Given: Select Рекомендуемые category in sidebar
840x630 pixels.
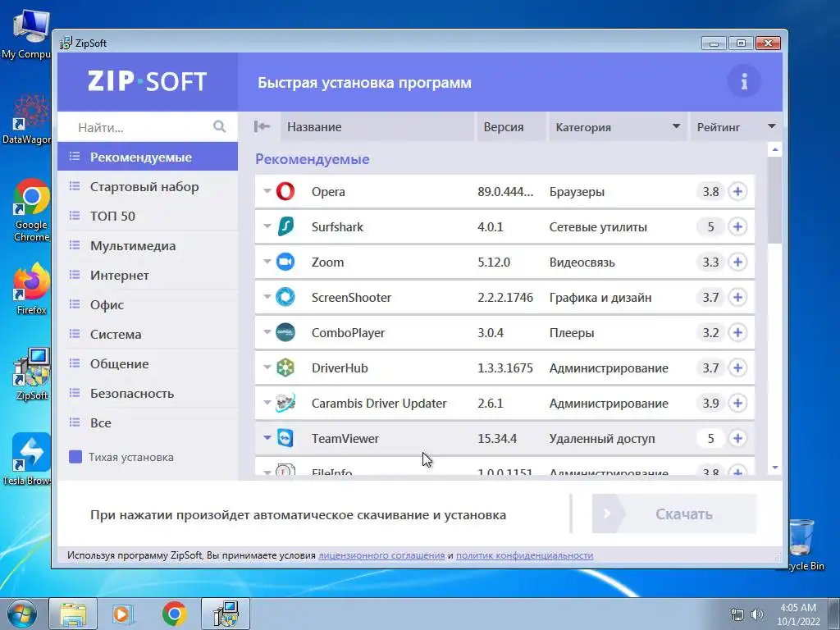Looking at the screenshot, I should tap(148, 157).
